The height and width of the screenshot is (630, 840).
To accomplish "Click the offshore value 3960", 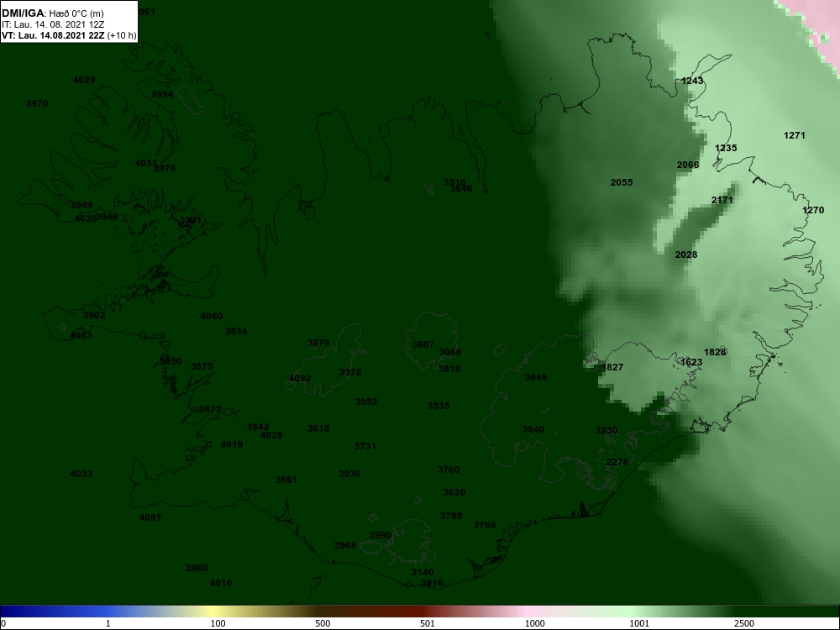I will tap(197, 568).
